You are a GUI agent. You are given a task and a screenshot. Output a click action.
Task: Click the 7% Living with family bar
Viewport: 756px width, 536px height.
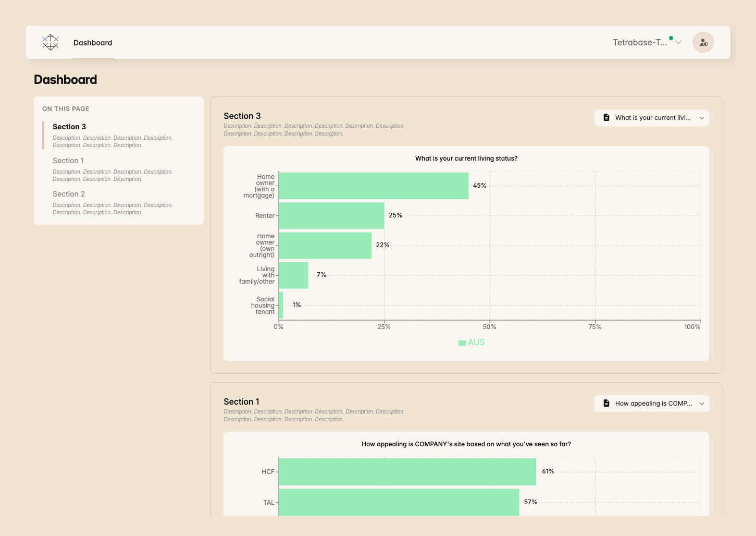pyautogui.click(x=293, y=275)
